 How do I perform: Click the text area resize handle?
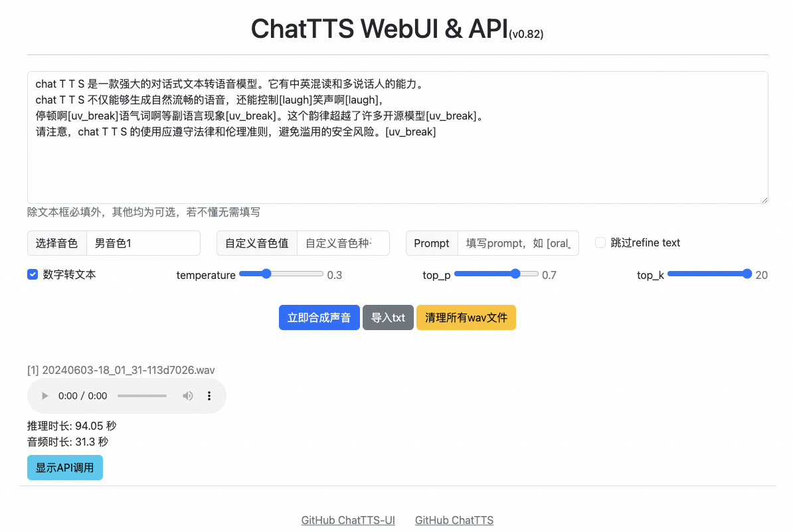[764, 200]
